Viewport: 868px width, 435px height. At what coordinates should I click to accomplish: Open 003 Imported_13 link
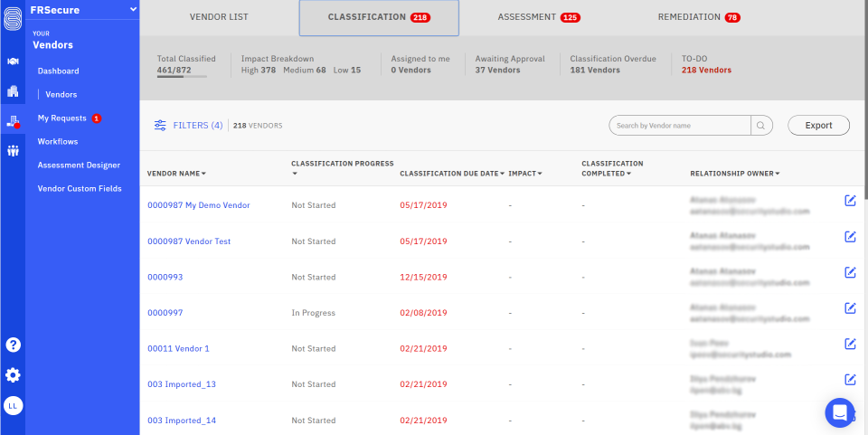[x=182, y=384]
